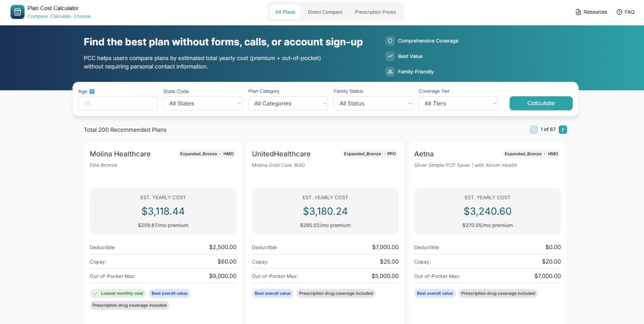Click UnitedHealthcare's $7,000.00 deductible value
The image size is (644, 324).
pyautogui.click(x=385, y=247)
